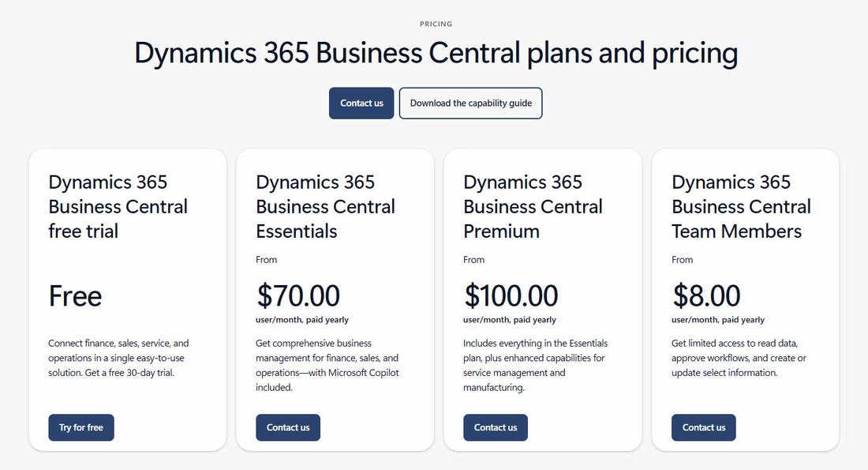Select the Business Central Premium card title
The height and width of the screenshot is (470, 868).
tap(533, 206)
